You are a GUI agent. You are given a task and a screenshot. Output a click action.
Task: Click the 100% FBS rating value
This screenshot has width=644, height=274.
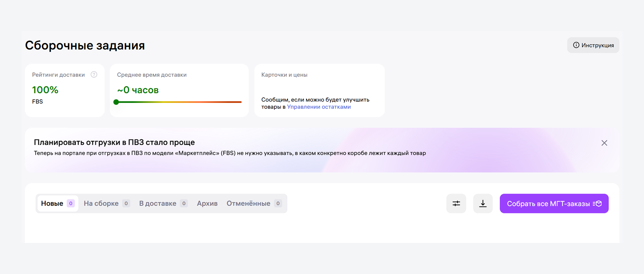click(45, 90)
